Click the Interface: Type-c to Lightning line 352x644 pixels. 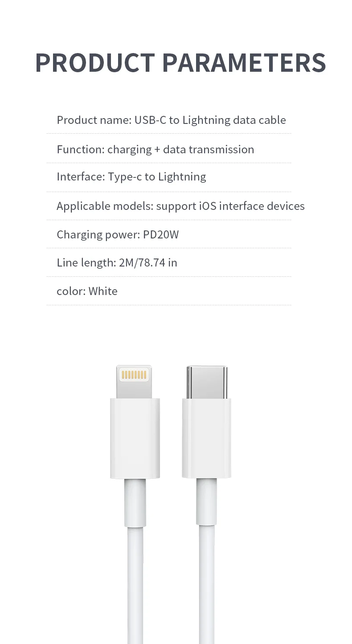coord(131,176)
